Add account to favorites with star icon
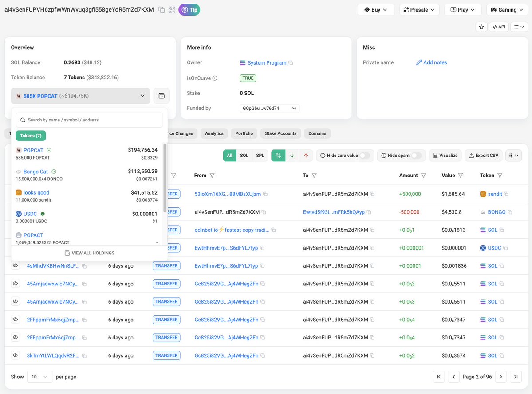This screenshot has width=532, height=394. coord(481,27)
